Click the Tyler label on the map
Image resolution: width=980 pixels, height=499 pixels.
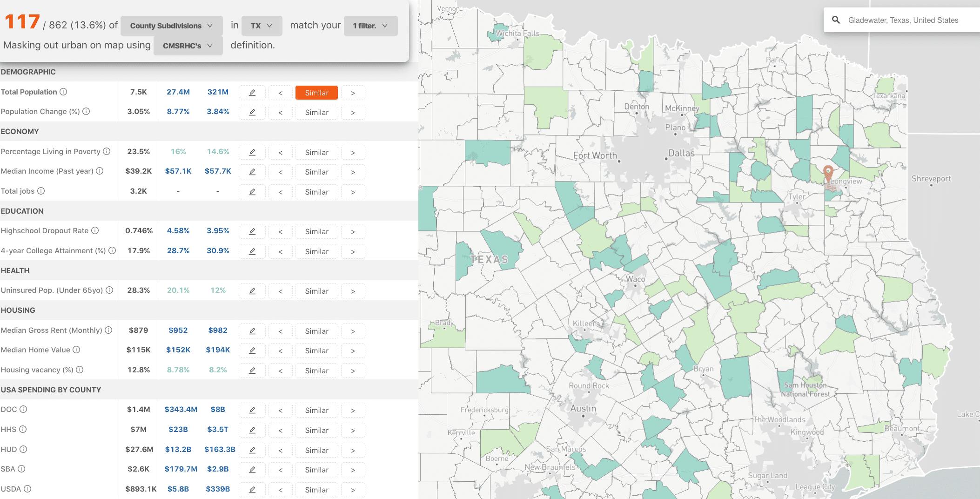pos(797,196)
